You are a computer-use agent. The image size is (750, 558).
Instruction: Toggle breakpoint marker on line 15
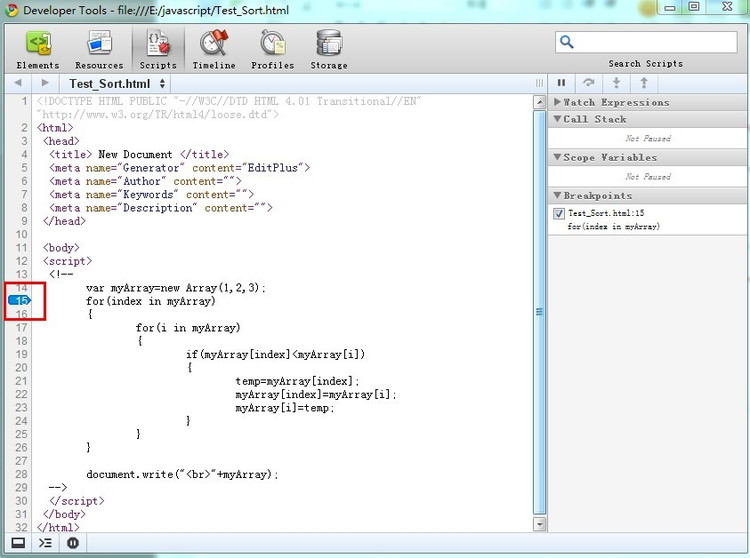[19, 300]
